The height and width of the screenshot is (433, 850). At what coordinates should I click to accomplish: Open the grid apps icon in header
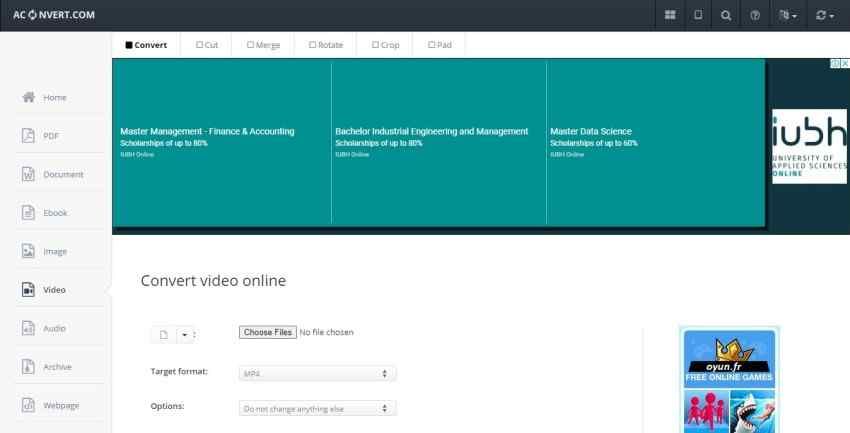tap(670, 15)
